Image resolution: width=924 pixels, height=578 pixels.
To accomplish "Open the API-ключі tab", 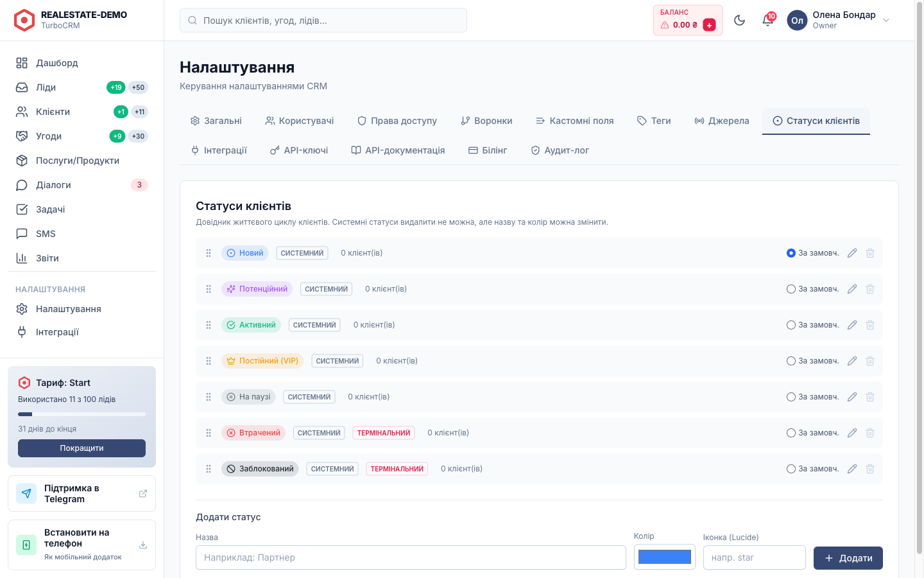I will [x=299, y=150].
